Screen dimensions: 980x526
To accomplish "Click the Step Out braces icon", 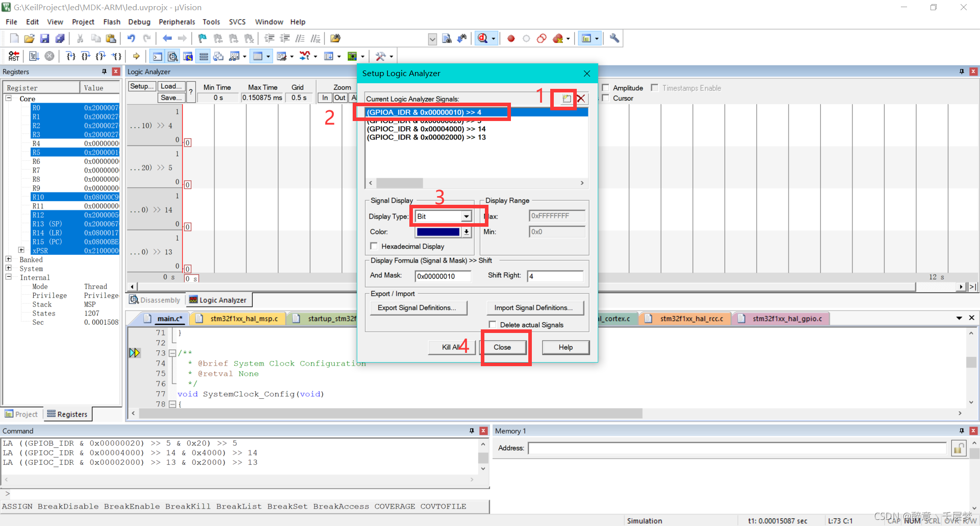I will pyautogui.click(x=101, y=56).
